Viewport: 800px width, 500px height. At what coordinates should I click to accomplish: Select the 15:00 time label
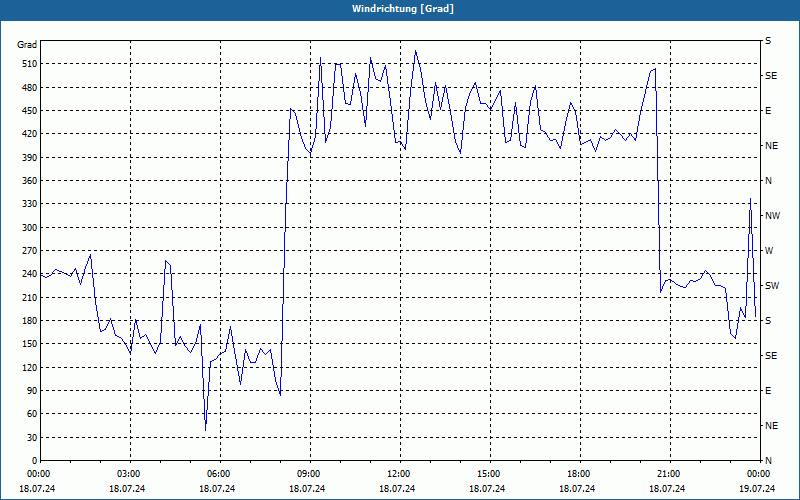point(490,474)
